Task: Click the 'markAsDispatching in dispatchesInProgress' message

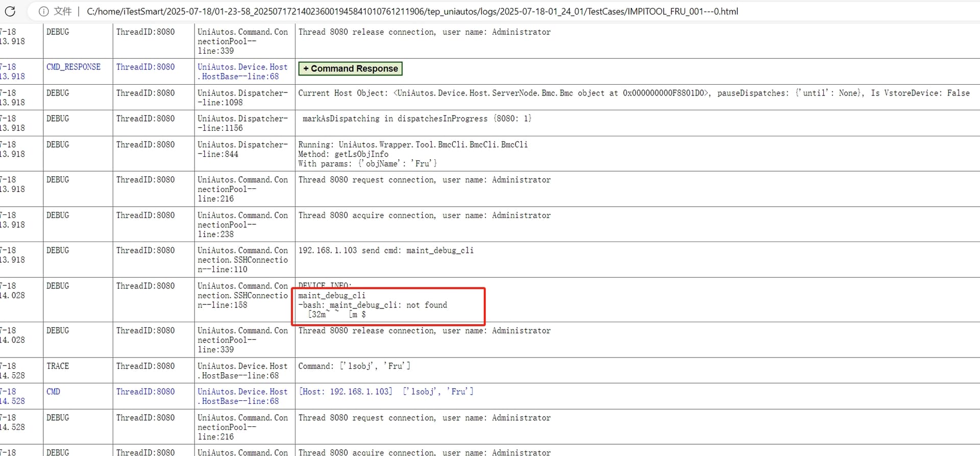Action: point(416,119)
